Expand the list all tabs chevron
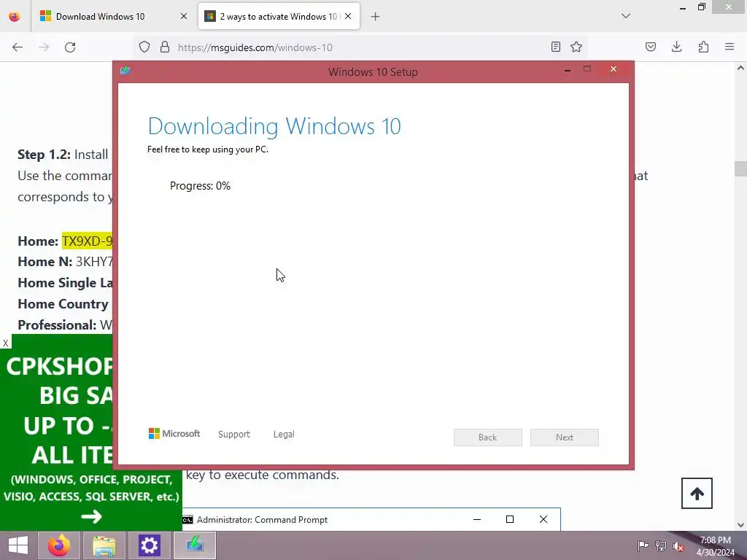 click(626, 16)
